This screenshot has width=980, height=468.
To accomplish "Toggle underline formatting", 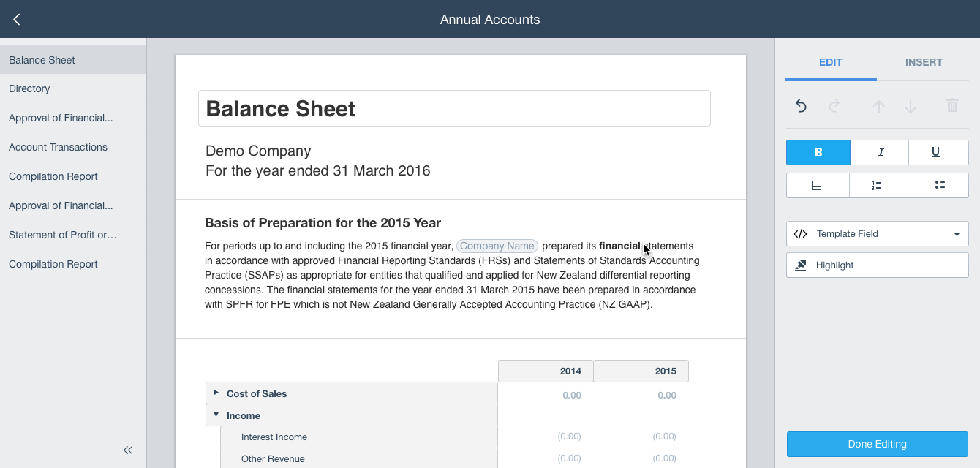I will [939, 153].
